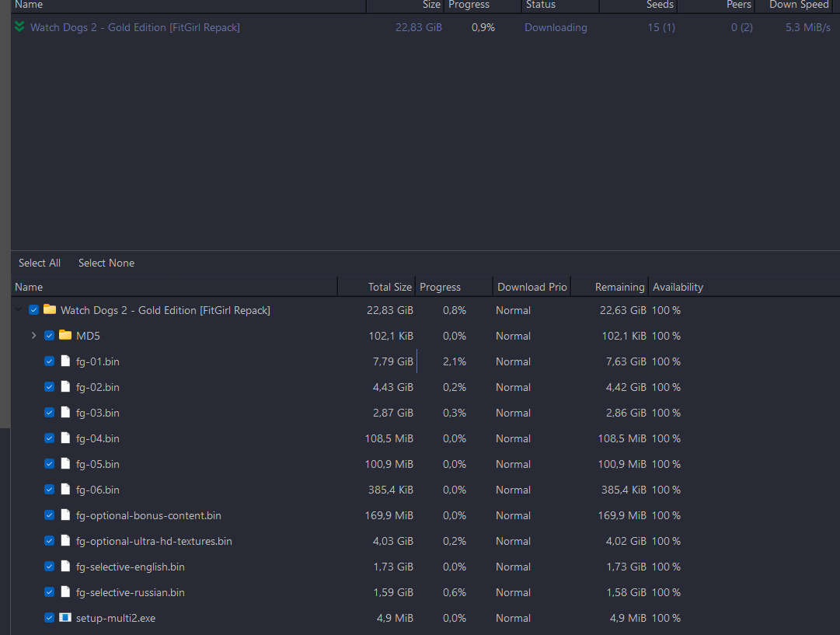Click the 4,03 GiB size of ultra-hd-textures
The width and height of the screenshot is (840, 635).
[x=392, y=541]
